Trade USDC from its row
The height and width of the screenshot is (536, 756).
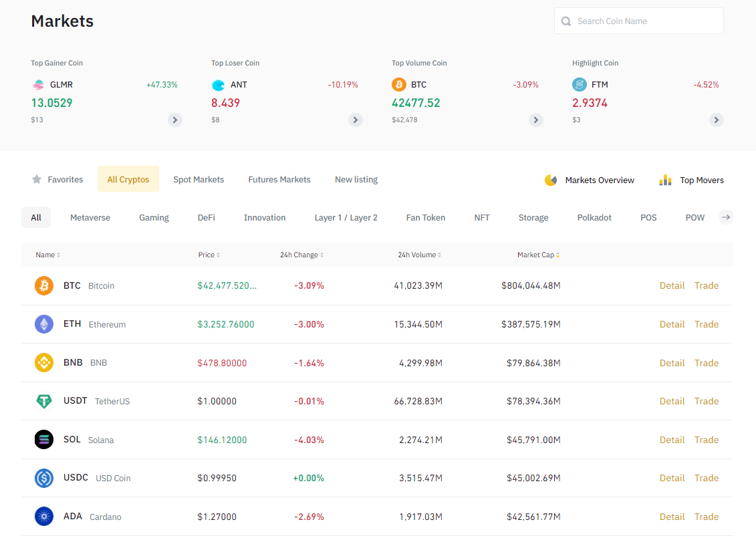pos(707,478)
